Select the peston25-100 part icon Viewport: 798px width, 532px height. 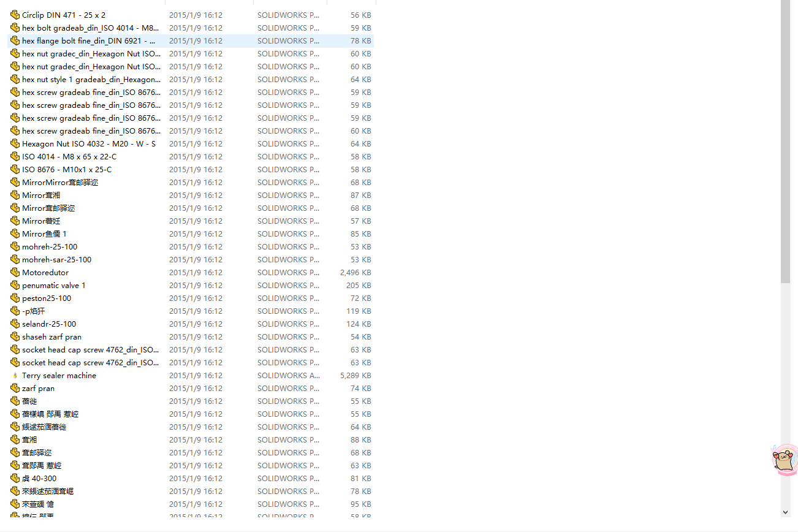point(15,298)
